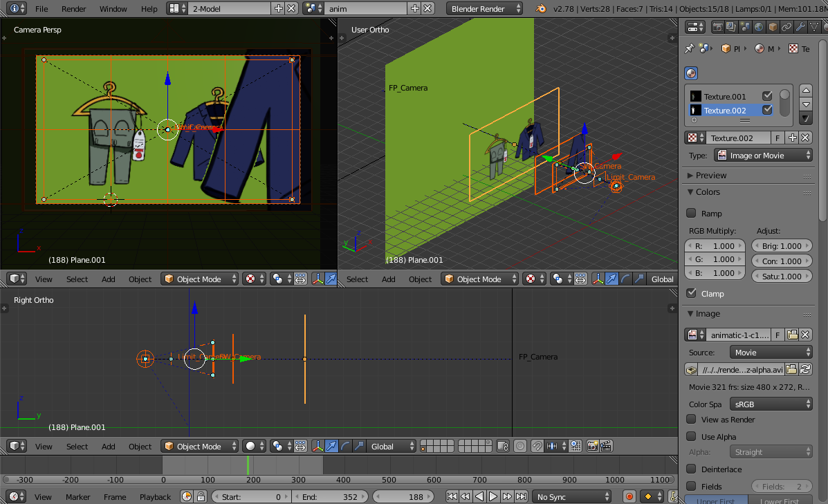
Task: Open the No Sync playback dropdown
Action: pyautogui.click(x=572, y=496)
